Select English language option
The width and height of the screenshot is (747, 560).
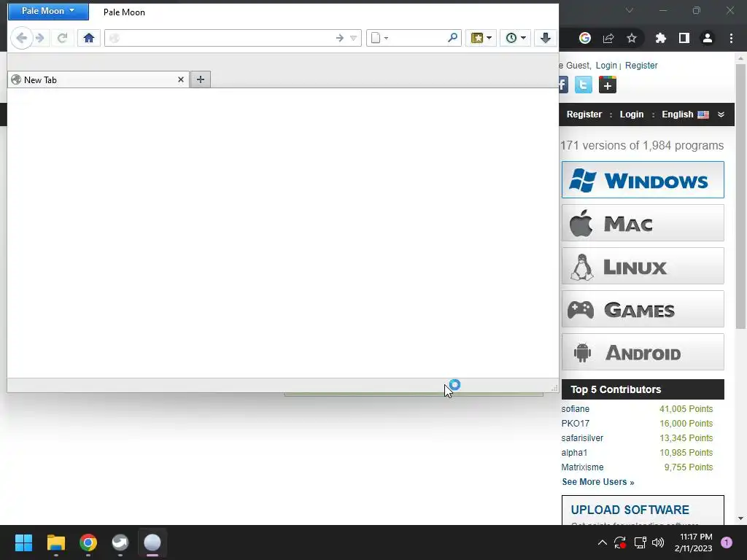pyautogui.click(x=685, y=114)
